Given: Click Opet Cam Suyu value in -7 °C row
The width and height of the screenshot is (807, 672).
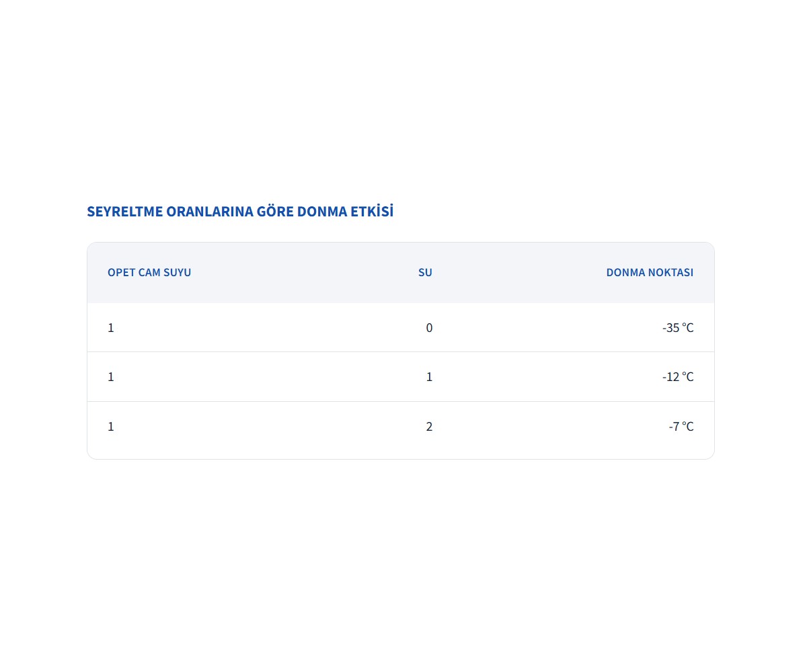Looking at the screenshot, I should point(111,427).
